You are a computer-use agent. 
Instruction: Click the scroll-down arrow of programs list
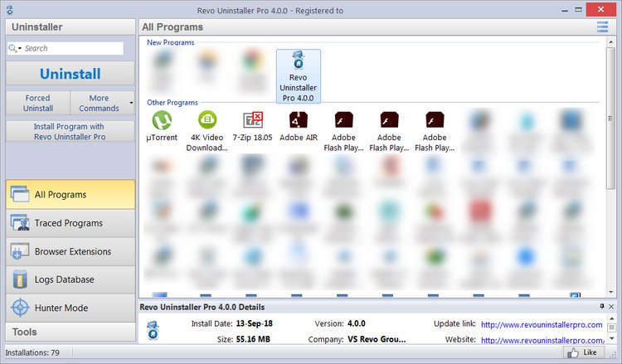[x=611, y=292]
